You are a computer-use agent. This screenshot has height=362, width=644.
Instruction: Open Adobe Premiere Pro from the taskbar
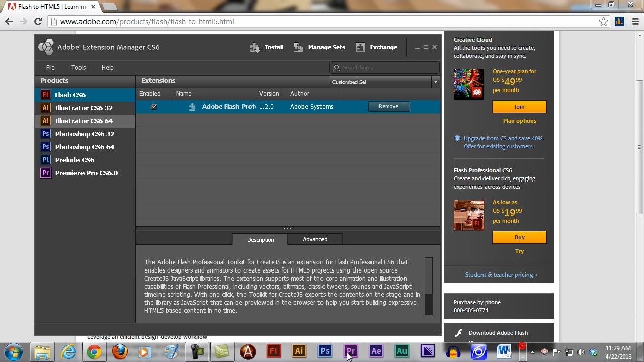pyautogui.click(x=350, y=351)
